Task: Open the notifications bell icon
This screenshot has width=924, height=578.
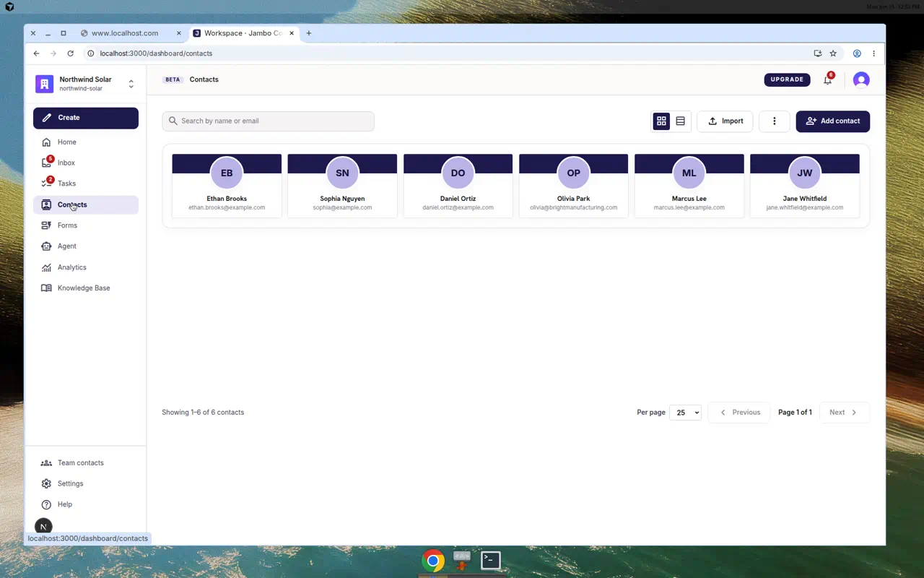Action: [x=828, y=79]
